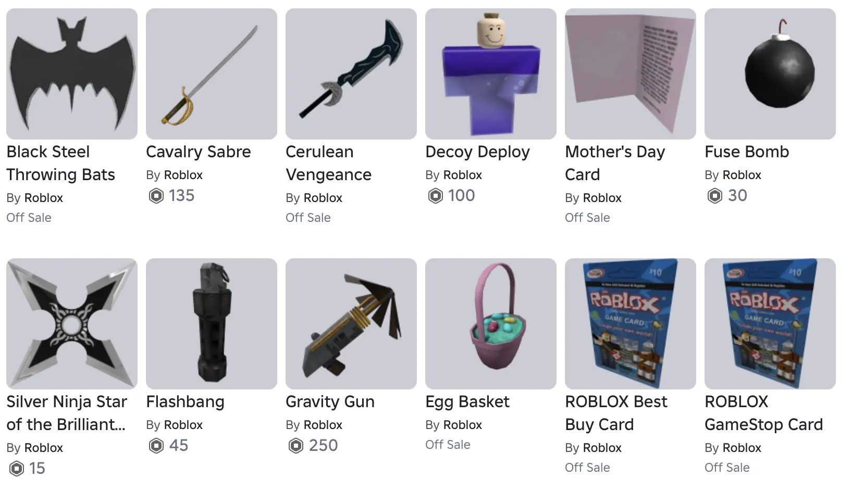Screen dimensions: 864x504
Task: Open the Silver Ninja Star image
Action: pyautogui.click(x=72, y=324)
